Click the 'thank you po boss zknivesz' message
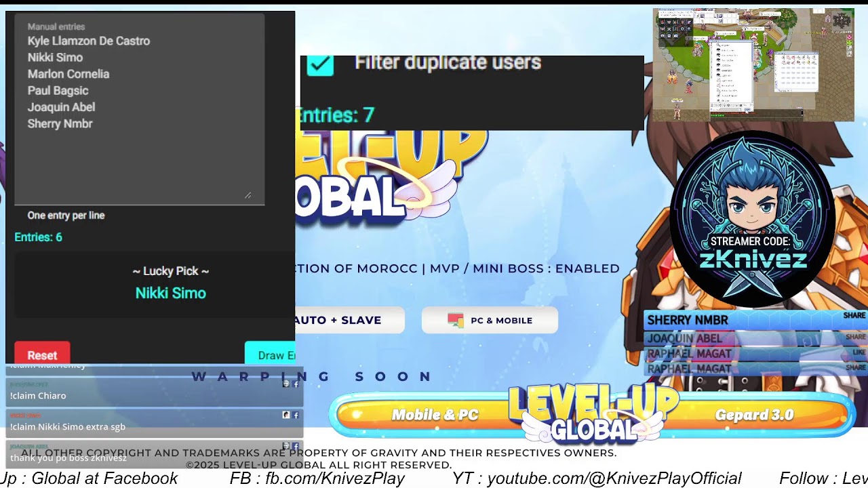The image size is (868, 488). point(68,458)
